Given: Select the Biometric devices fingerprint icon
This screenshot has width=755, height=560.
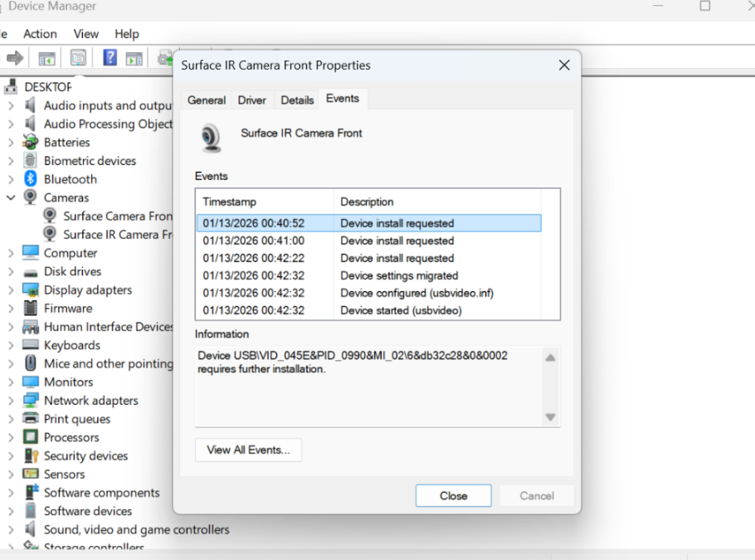Looking at the screenshot, I should (31, 160).
